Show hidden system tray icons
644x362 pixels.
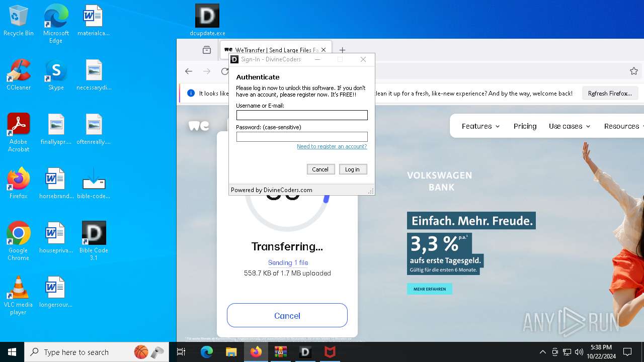click(x=542, y=352)
